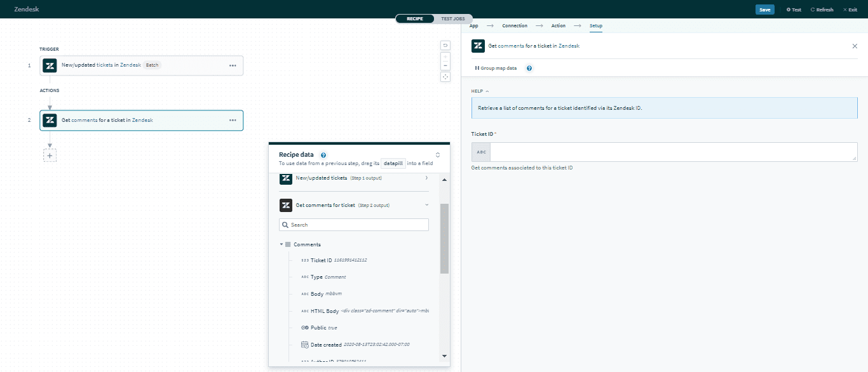Click the help icon next to Recipe data
The image size is (868, 372).
pyautogui.click(x=323, y=155)
